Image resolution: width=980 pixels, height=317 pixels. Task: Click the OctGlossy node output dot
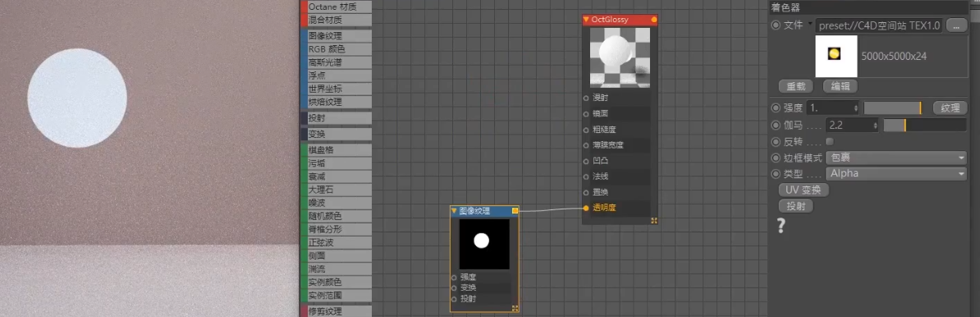pos(654,20)
